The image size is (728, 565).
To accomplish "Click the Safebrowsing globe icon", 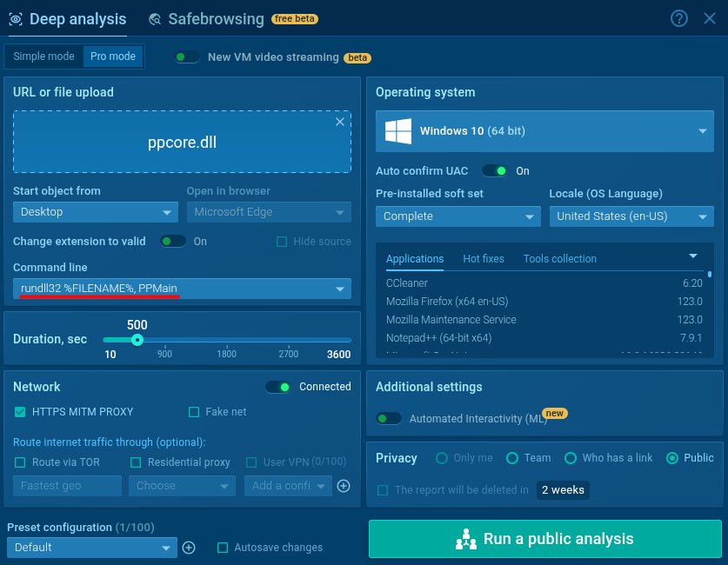I will point(155,19).
